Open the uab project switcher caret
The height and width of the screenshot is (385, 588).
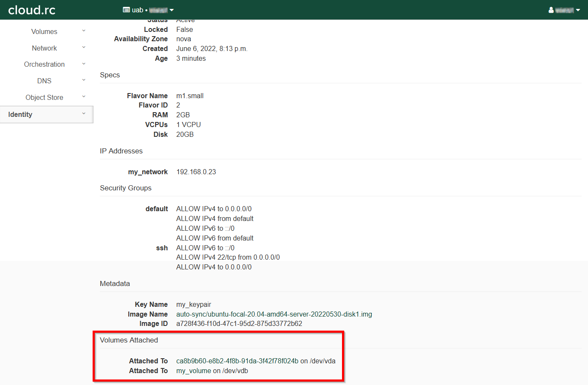click(x=172, y=10)
